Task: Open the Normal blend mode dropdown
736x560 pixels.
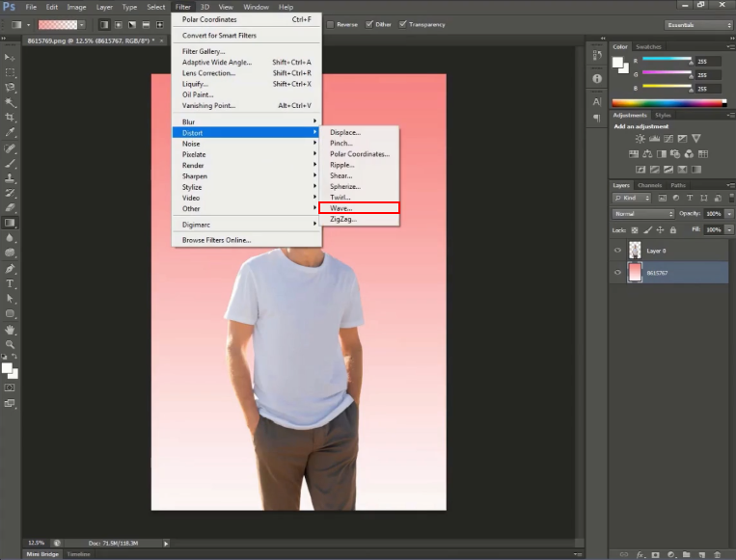Action: pos(643,213)
